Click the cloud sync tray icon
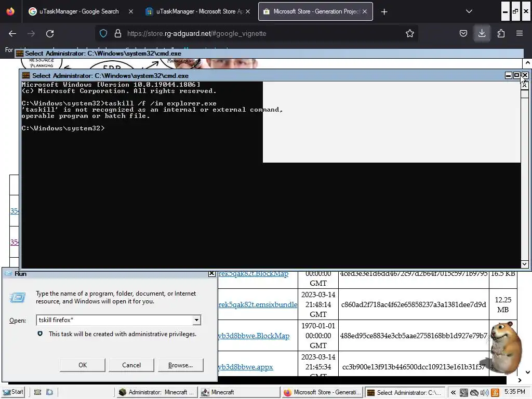Image resolution: width=532 pixels, height=399 pixels. (x=474, y=393)
